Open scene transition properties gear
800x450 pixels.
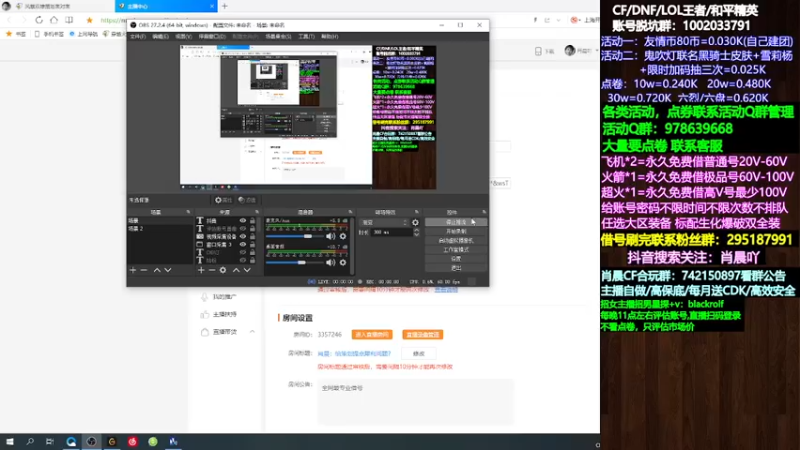click(x=415, y=222)
